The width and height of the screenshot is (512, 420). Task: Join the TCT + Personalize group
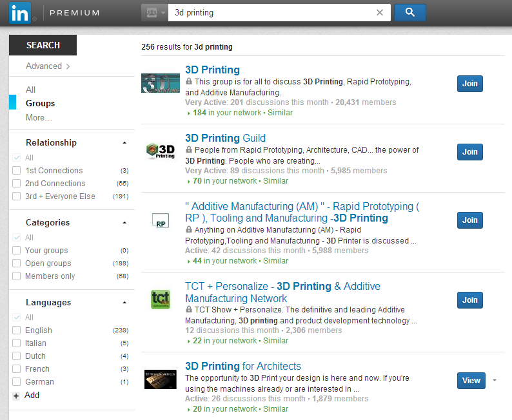pos(469,300)
